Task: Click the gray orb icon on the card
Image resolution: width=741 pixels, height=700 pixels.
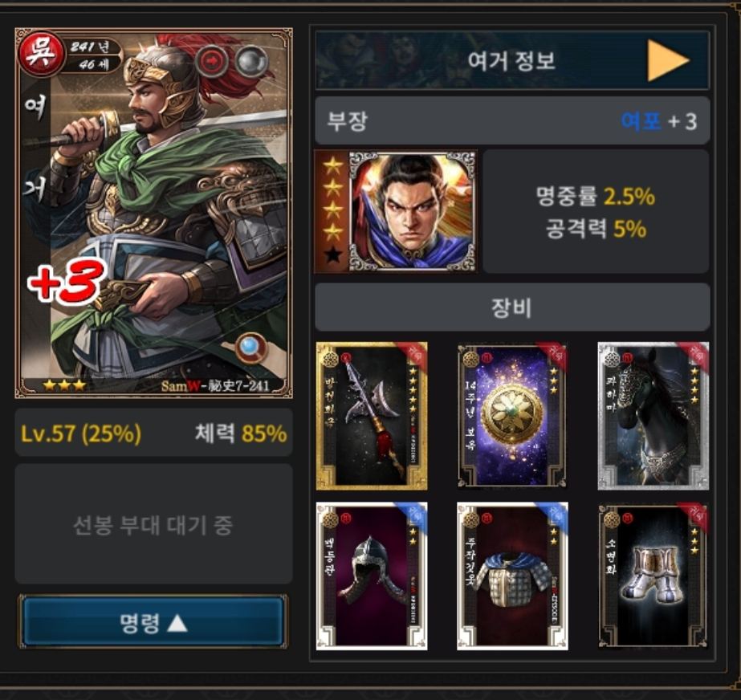Action: 251,61
